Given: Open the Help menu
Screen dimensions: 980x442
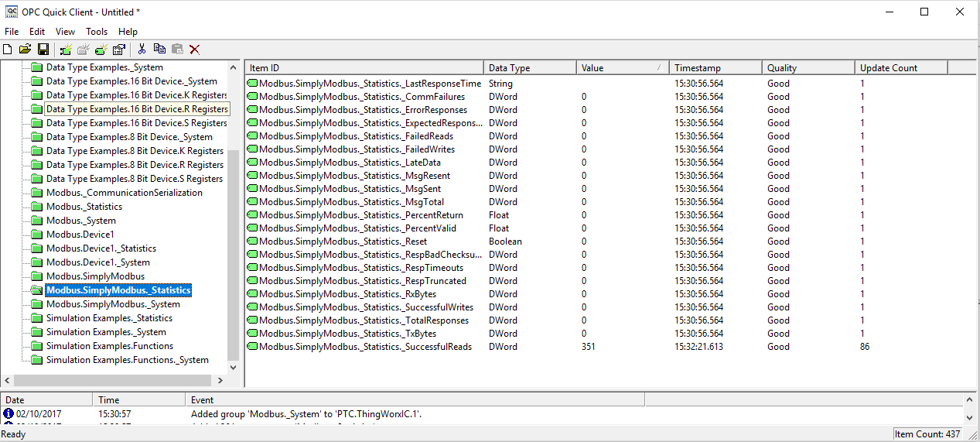Looking at the screenshot, I should point(128,32).
